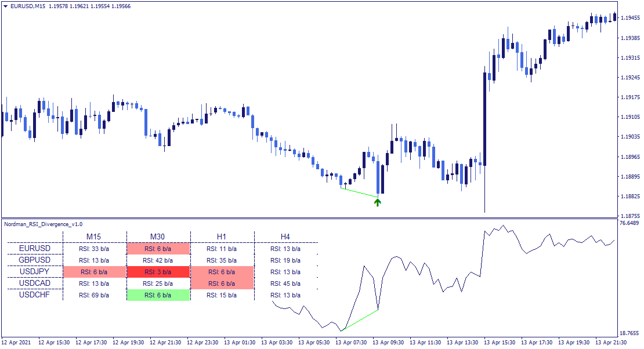Viewport: 644px width, 349px height.
Task: Click USDJPY M30 dark red cell RSI: 3 b/a
Action: (x=158, y=272)
